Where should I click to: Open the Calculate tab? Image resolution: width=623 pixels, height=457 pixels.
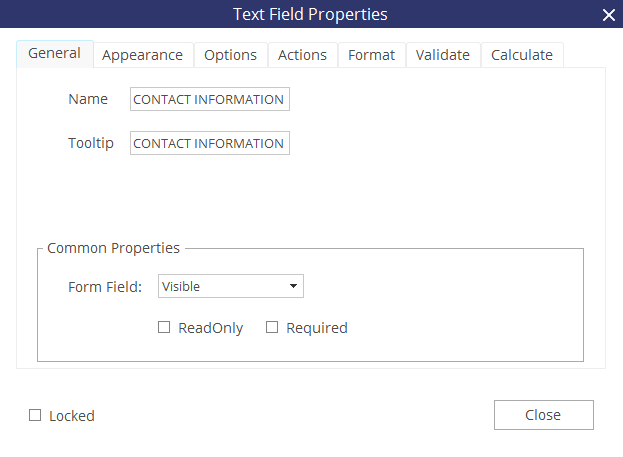(x=522, y=55)
